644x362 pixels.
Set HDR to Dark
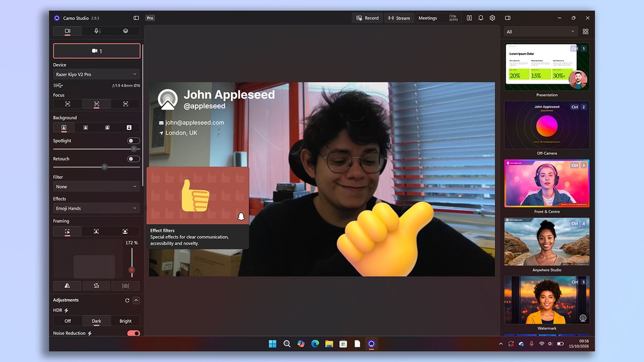pyautogui.click(x=97, y=321)
